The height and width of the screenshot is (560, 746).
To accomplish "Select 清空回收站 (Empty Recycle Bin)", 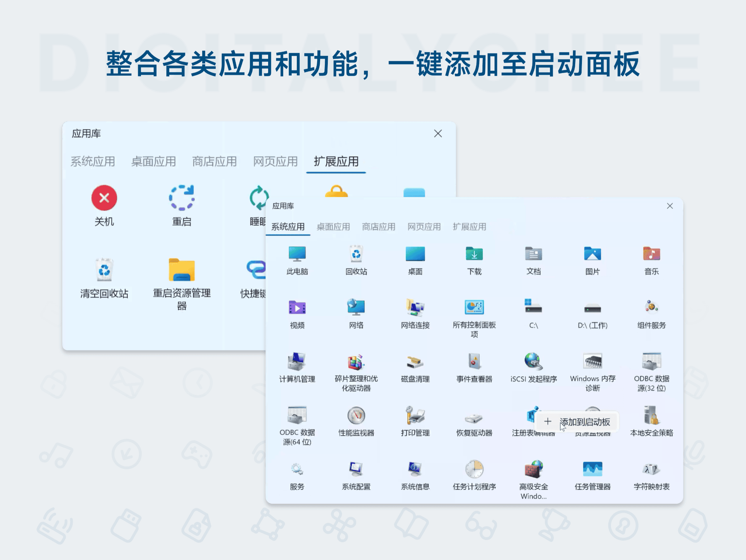I will click(x=104, y=270).
